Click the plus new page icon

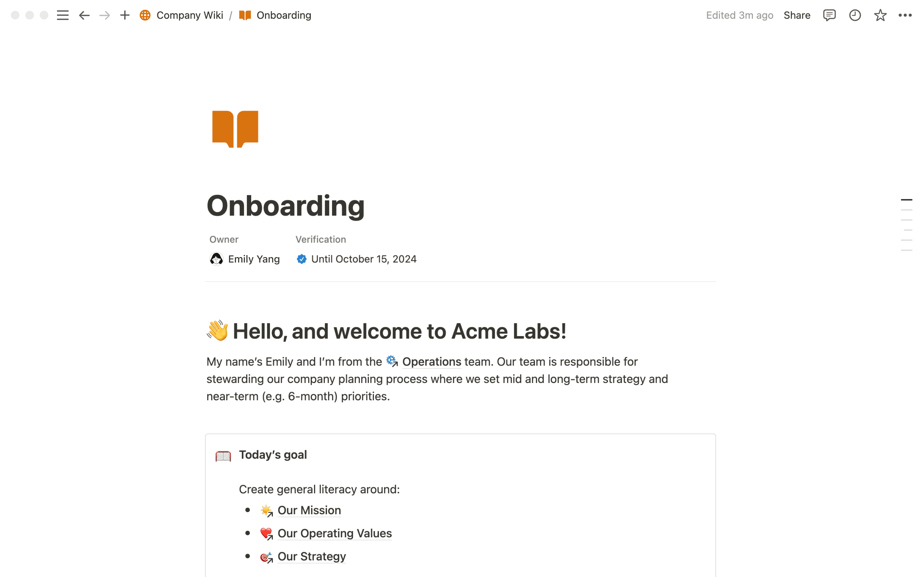pos(125,15)
